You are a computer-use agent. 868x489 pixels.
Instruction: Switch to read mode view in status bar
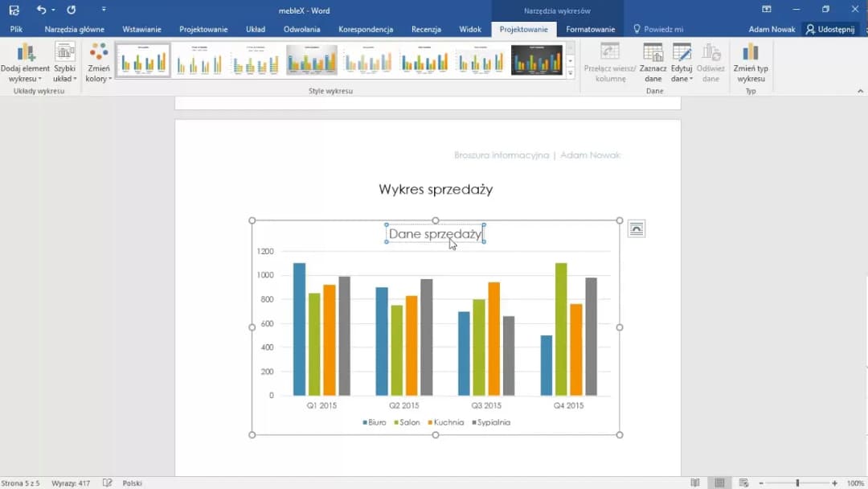(x=695, y=483)
